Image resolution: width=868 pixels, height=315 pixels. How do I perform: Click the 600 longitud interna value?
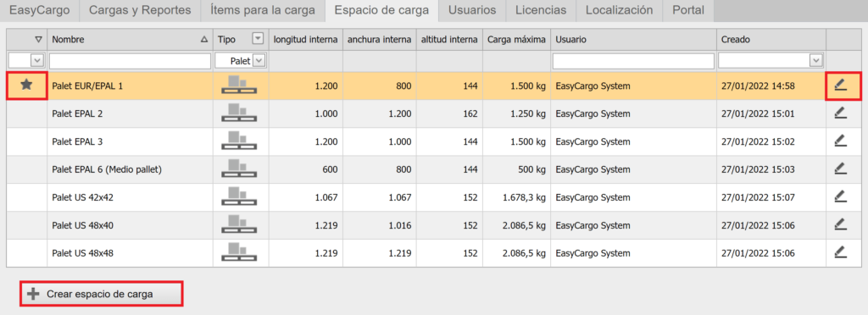(330, 169)
